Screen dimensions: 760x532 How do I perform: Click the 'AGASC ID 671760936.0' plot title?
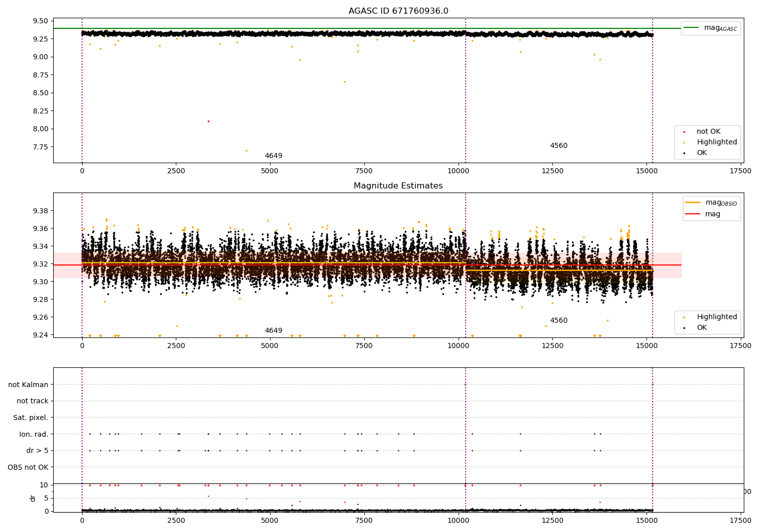(398, 11)
